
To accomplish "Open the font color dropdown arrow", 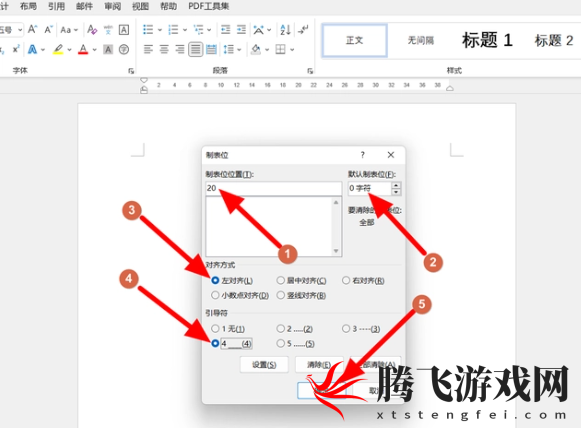I will [94, 50].
